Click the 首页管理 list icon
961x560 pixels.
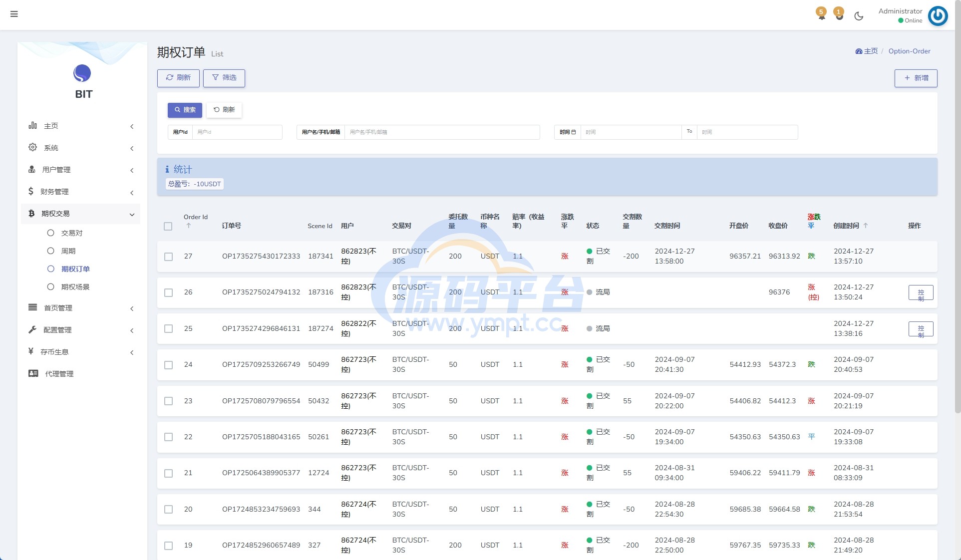(x=33, y=307)
